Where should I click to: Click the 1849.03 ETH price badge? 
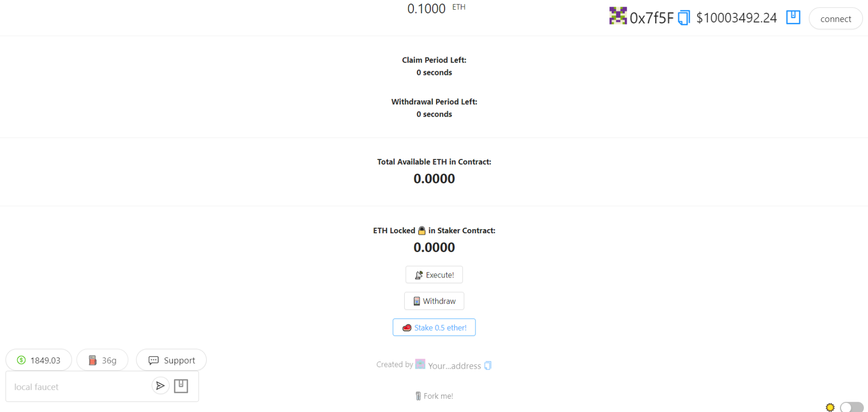click(x=39, y=360)
